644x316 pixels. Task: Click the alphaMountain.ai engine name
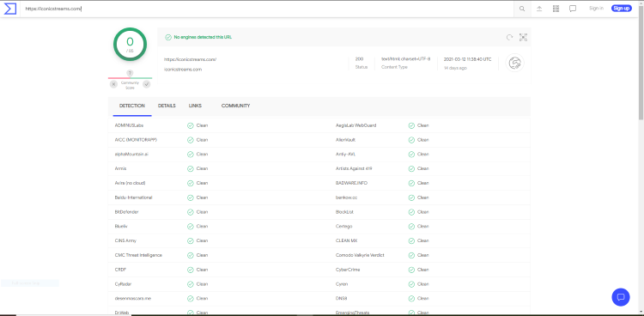pyautogui.click(x=132, y=154)
